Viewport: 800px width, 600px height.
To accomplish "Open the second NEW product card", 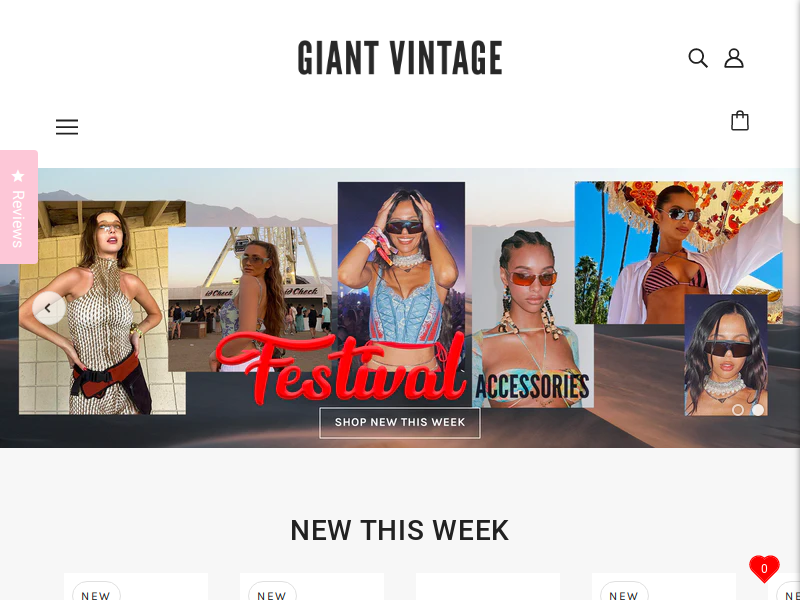I will click(312, 586).
